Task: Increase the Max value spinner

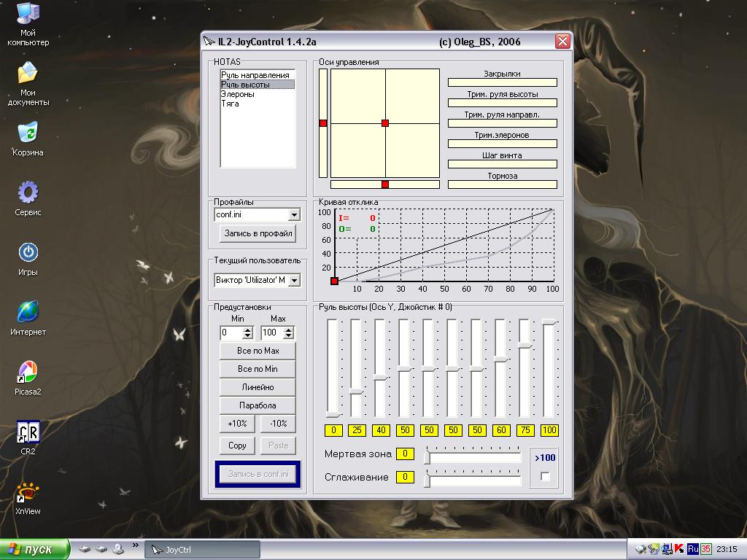Action: [x=289, y=330]
